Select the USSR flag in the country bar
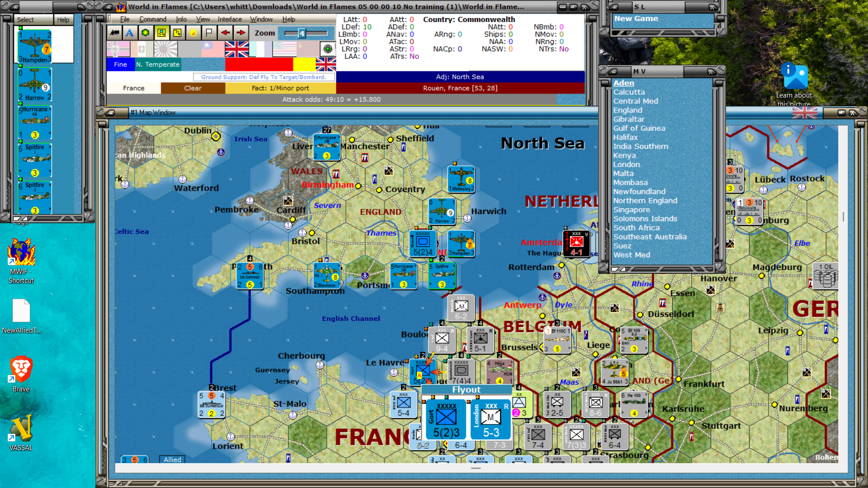This screenshot has height=488, width=868. (308, 49)
